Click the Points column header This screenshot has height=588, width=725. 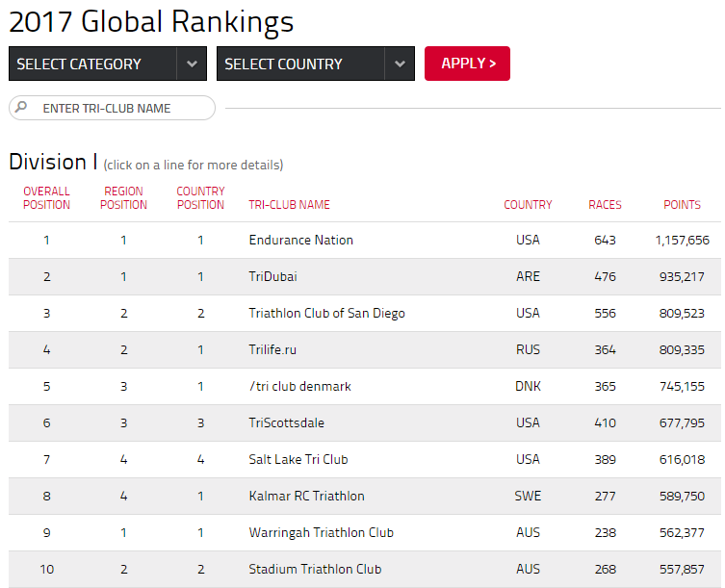(682, 205)
